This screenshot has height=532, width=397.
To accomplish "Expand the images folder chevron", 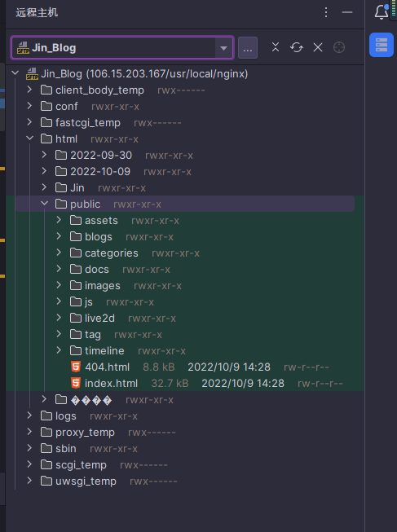I will click(x=59, y=285).
